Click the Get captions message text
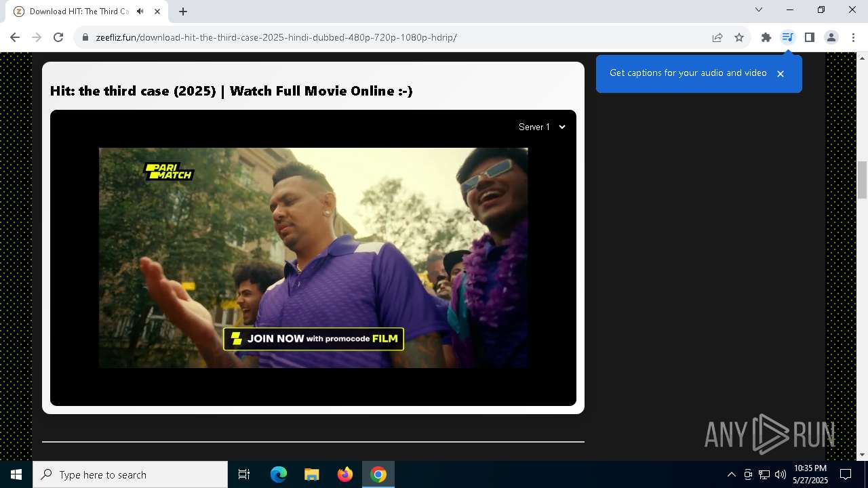This screenshot has width=868, height=488. pyautogui.click(x=688, y=73)
